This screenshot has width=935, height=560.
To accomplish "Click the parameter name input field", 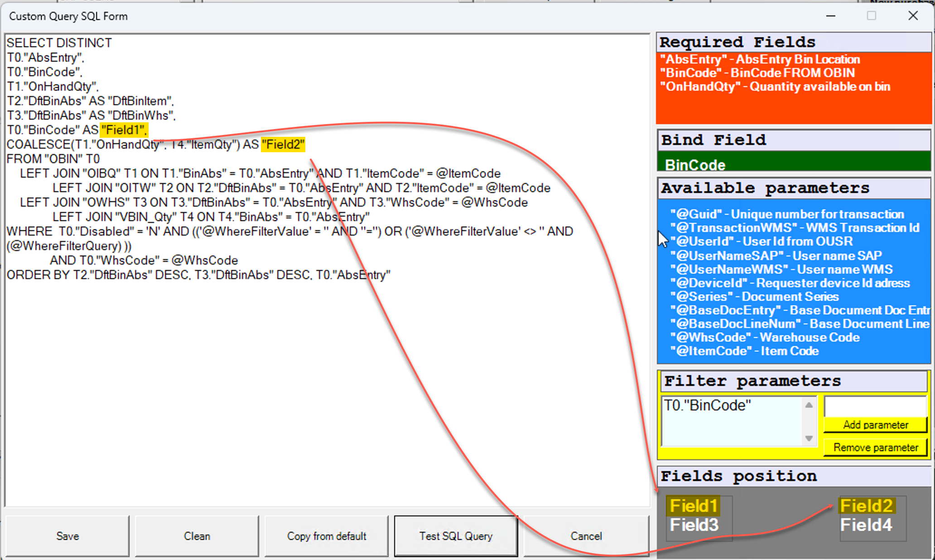I will (875, 406).
